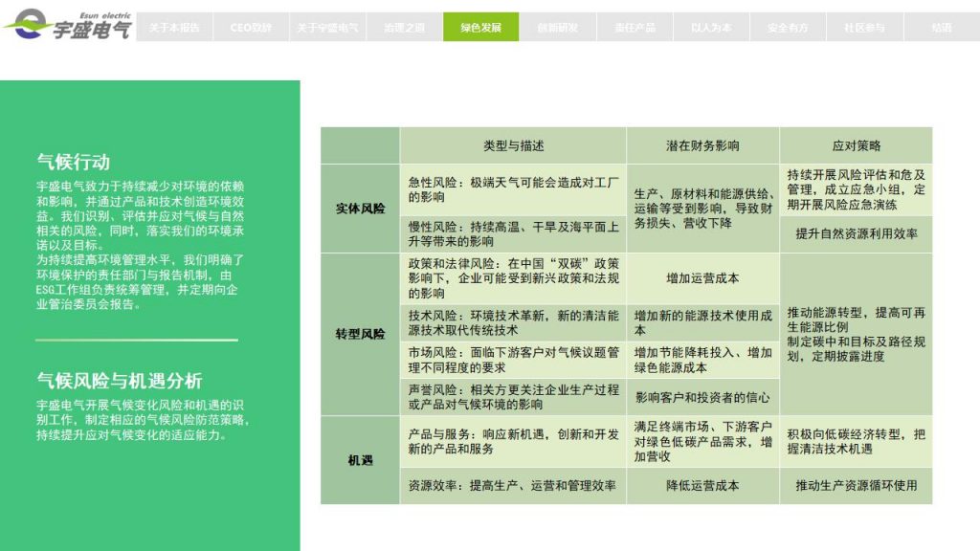This screenshot has width=980, height=551.
Task: Switch to the CEO致辞 tab
Action: pyautogui.click(x=251, y=27)
